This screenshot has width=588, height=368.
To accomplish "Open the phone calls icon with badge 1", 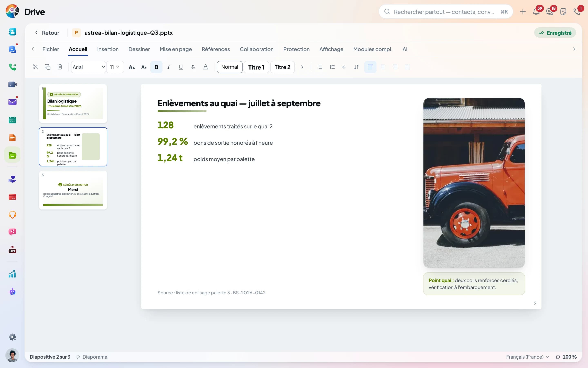I will (577, 12).
